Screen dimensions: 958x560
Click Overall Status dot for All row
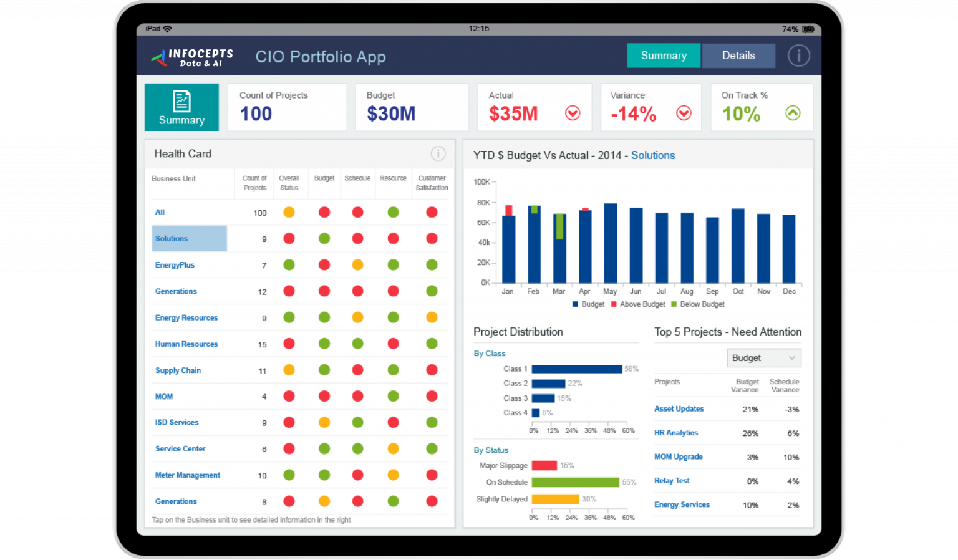289,212
